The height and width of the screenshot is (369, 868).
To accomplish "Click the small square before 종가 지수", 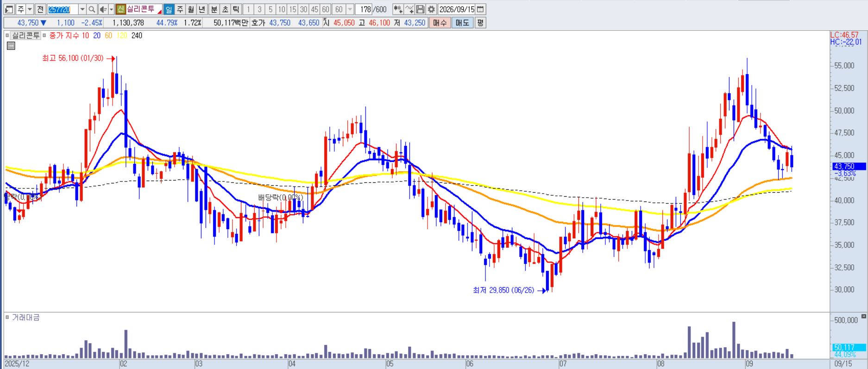I will pos(44,35).
